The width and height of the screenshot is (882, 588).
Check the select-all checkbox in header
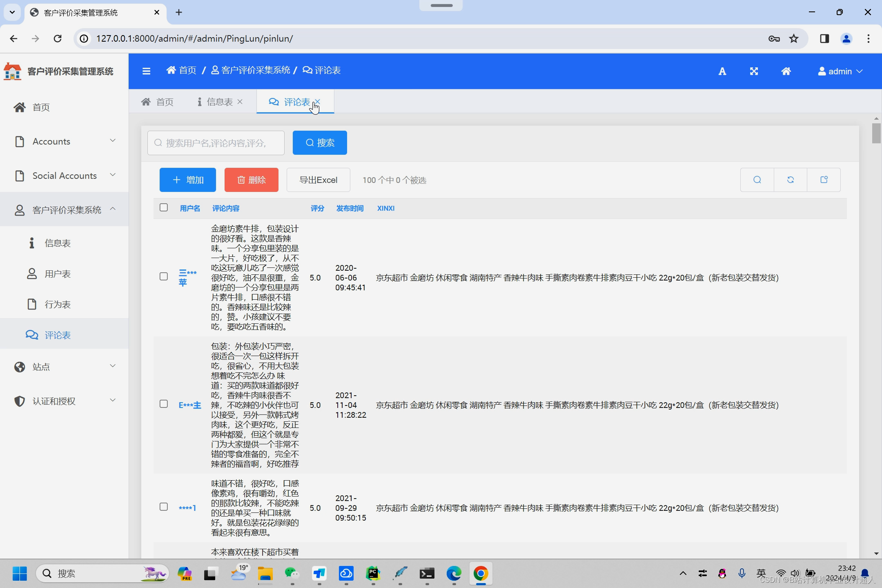[164, 207]
